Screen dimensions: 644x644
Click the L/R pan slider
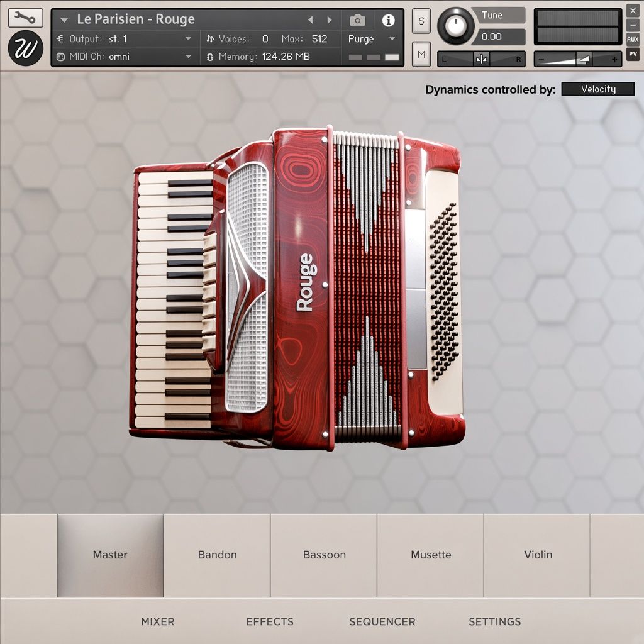point(481,59)
